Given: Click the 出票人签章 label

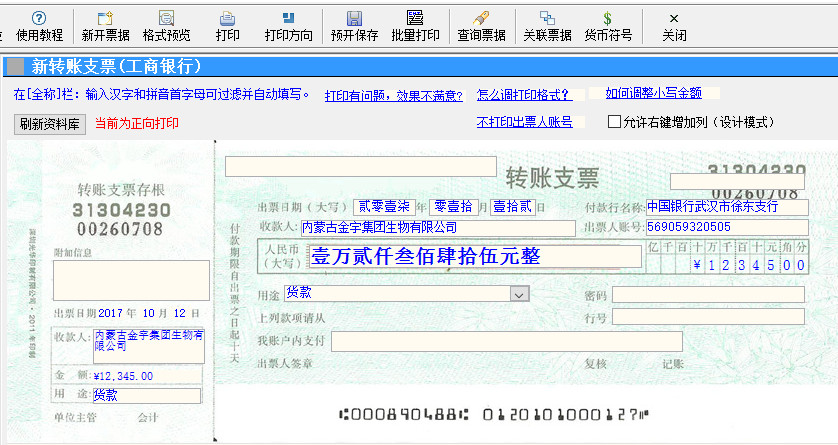Looking at the screenshot, I should coord(285,364).
